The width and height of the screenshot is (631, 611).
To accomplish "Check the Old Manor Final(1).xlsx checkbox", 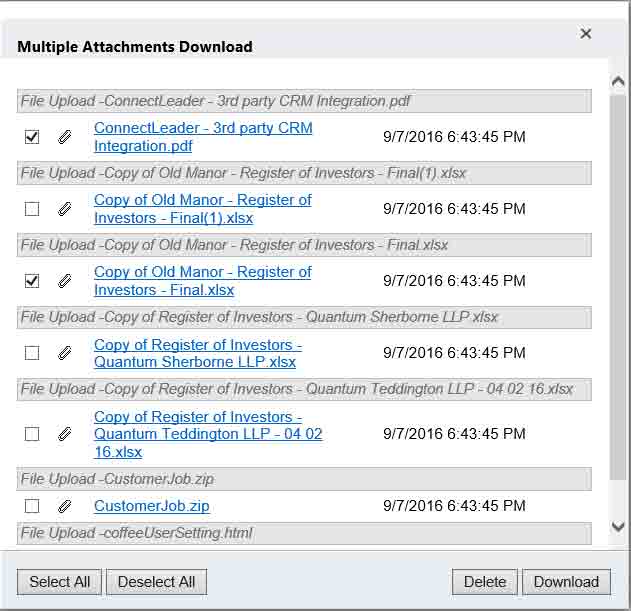I will pyautogui.click(x=32, y=209).
